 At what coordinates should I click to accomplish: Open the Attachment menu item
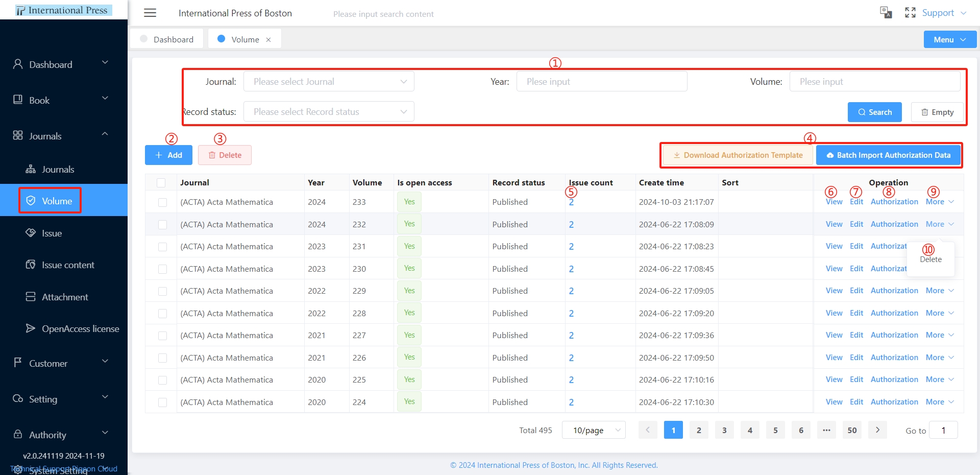pyautogui.click(x=64, y=297)
